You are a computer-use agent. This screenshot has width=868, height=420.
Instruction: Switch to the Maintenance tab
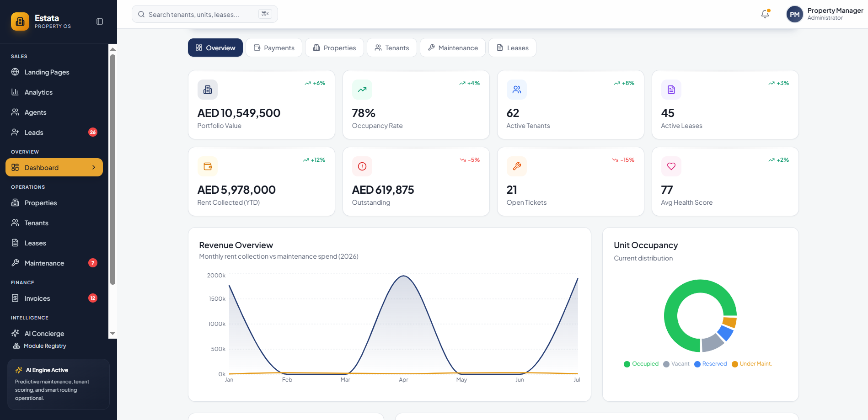point(453,48)
